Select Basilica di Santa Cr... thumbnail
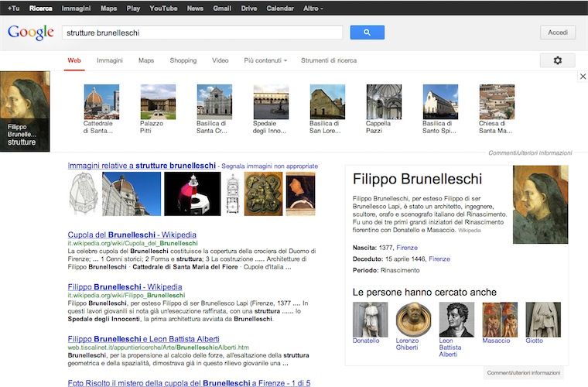The height and width of the screenshot is (387, 588). pos(214,101)
